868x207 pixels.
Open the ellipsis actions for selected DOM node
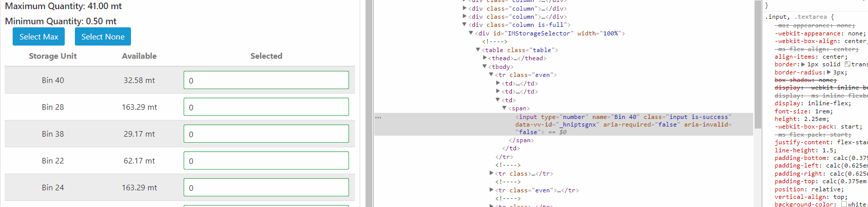pos(378,117)
